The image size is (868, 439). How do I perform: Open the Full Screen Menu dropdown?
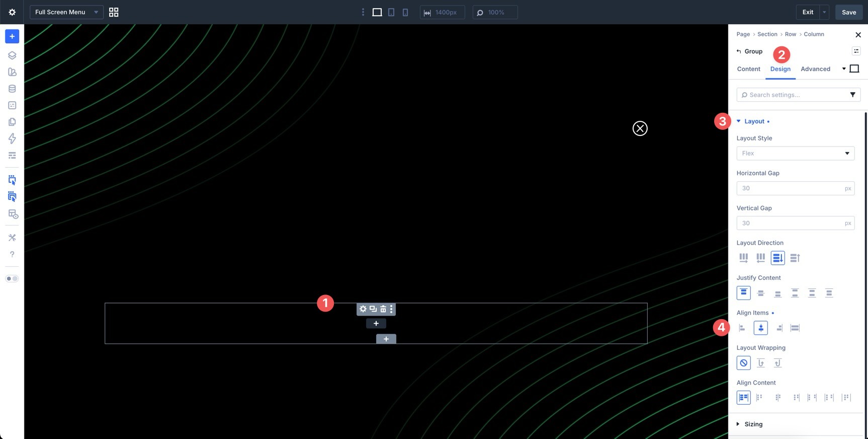pos(66,12)
